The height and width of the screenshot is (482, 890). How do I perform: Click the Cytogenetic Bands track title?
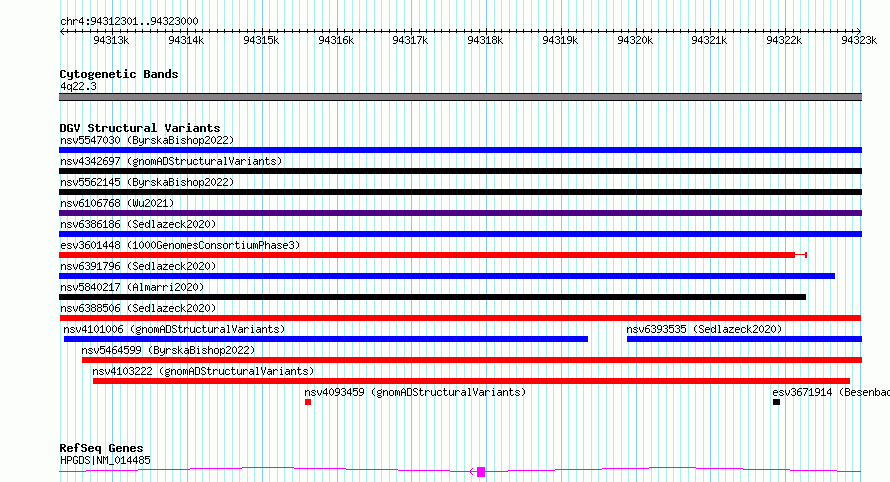pos(119,74)
